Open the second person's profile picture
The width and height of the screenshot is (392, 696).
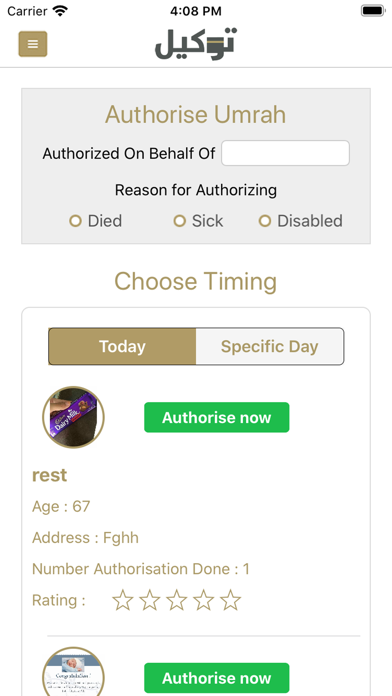pos(73,672)
